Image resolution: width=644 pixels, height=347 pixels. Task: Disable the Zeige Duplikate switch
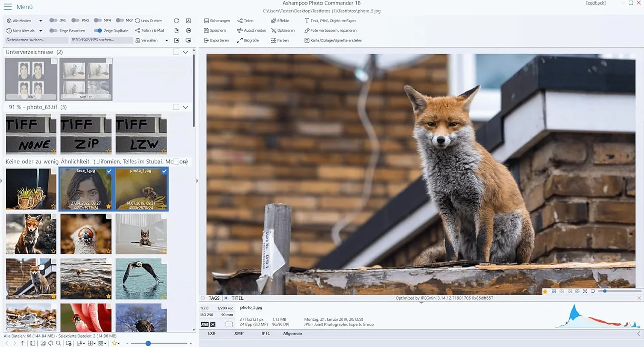coord(98,31)
